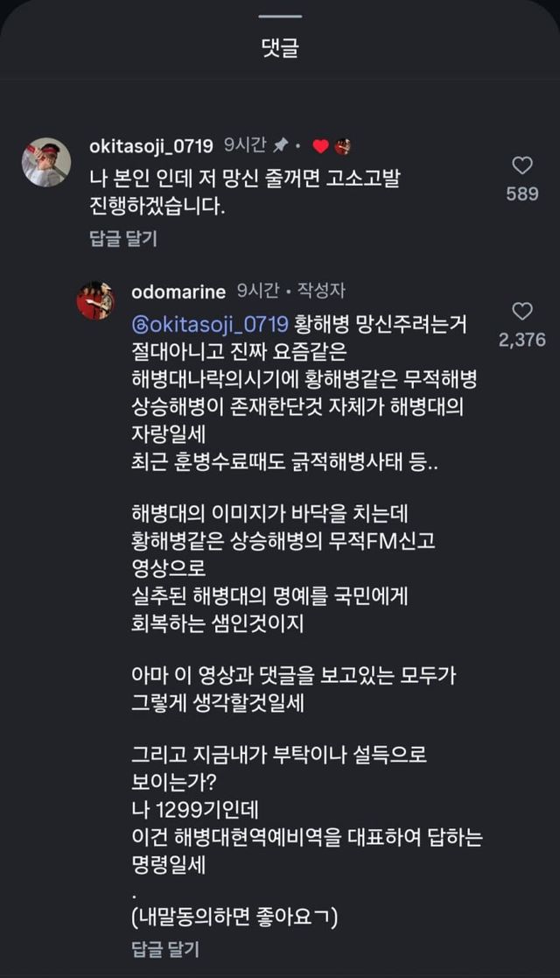
Task: Click the odomarine username
Action: coord(178,291)
